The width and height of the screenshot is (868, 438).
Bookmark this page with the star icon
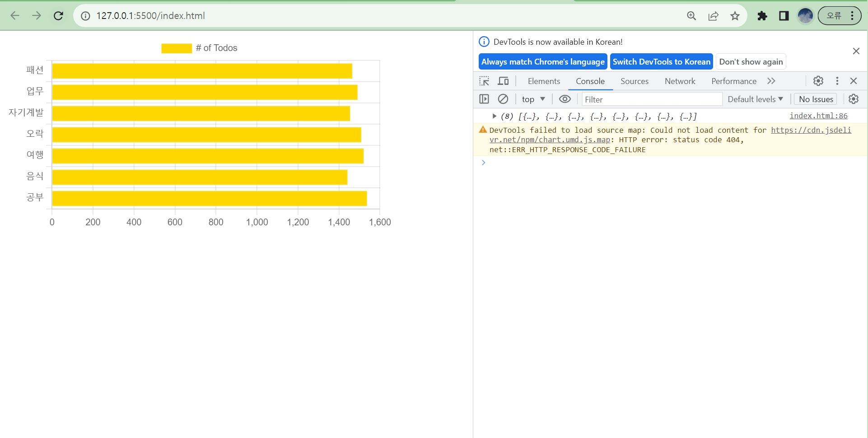point(735,16)
